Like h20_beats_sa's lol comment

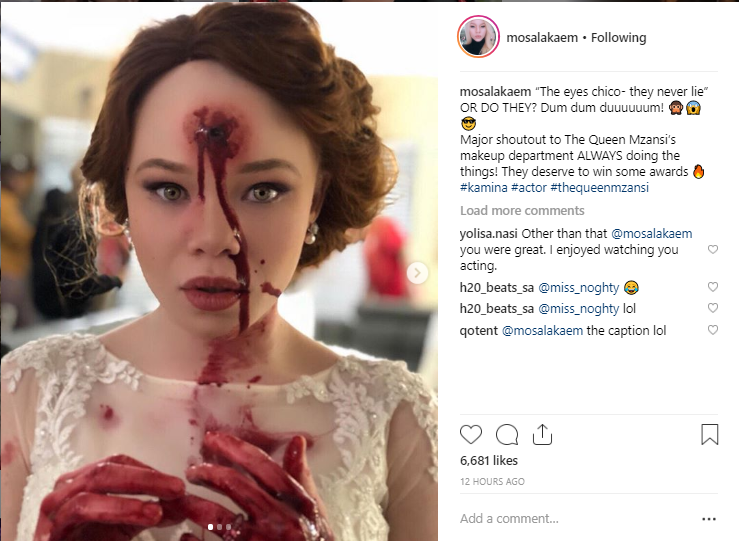[713, 309]
